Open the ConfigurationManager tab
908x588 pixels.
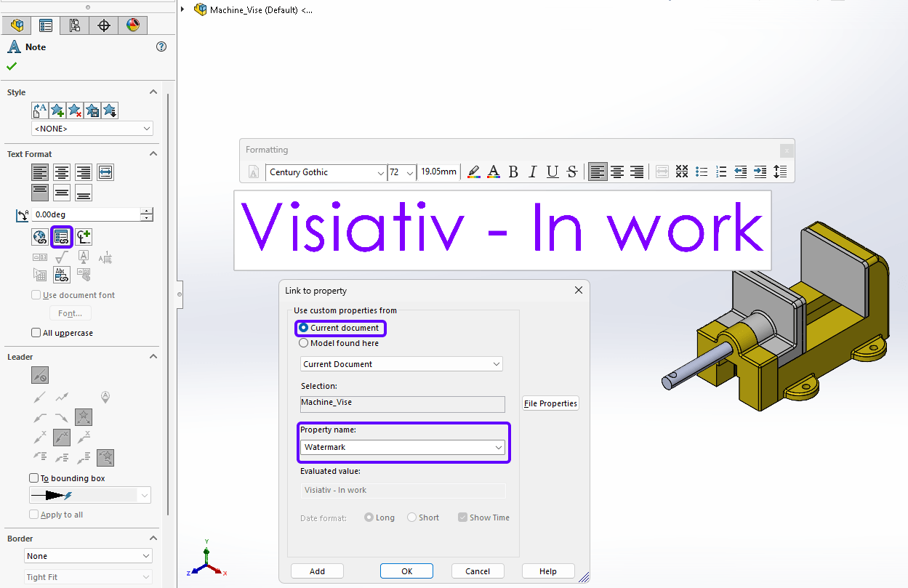(x=75, y=25)
